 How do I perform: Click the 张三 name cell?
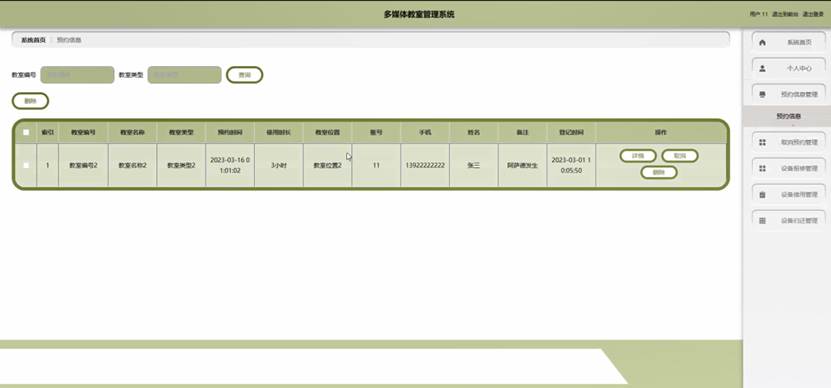tap(474, 165)
